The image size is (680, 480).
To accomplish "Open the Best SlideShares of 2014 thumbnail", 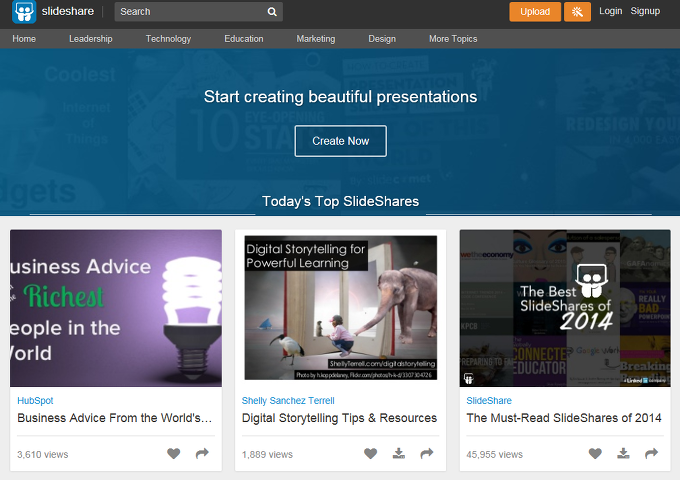I will [565, 308].
